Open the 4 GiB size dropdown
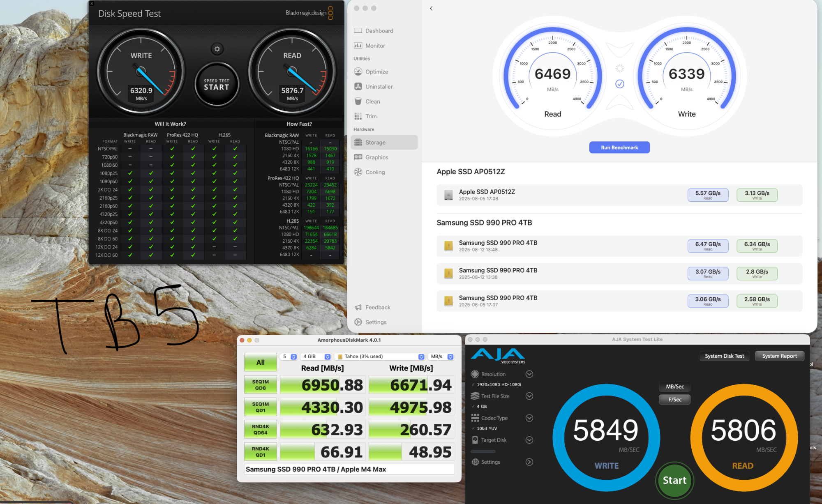 327,356
